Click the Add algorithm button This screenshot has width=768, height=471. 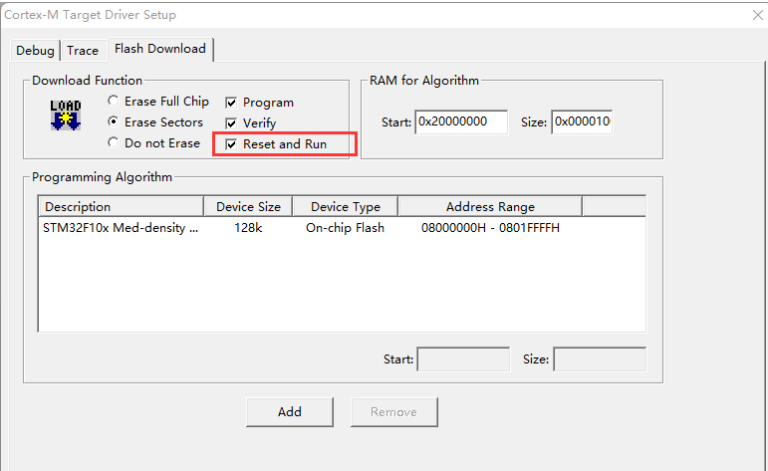290,411
